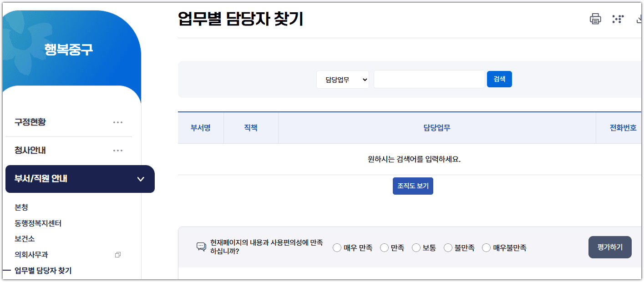
Task: Select the 매우불만족 rating
Action: point(486,247)
